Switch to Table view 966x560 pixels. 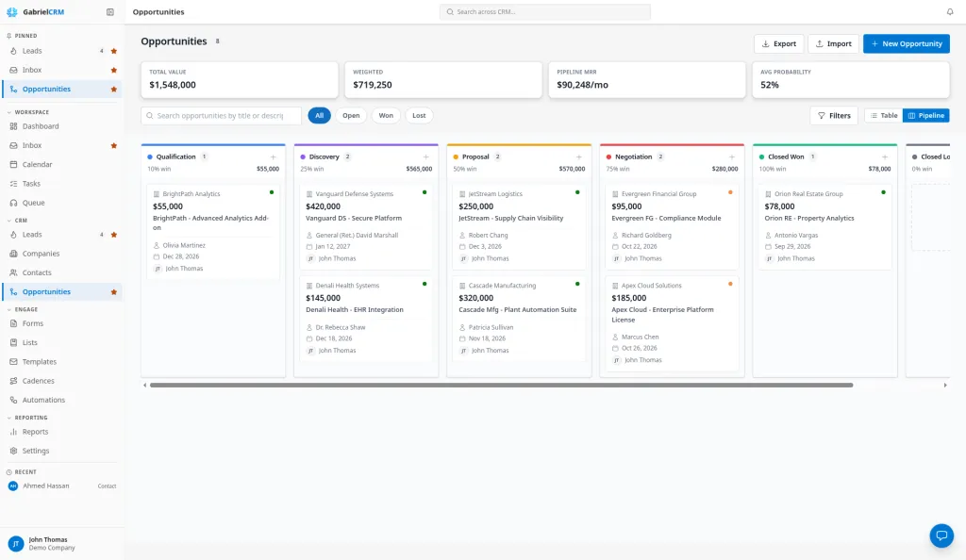click(883, 116)
